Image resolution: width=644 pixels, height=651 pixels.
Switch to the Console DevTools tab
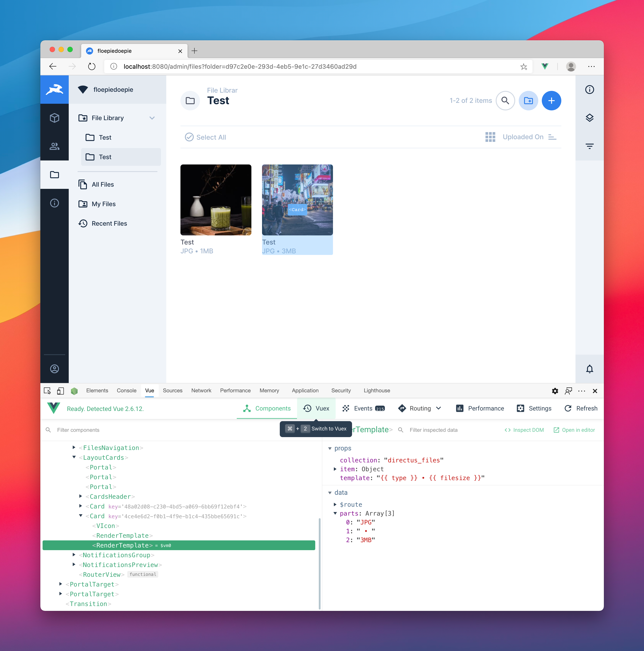126,391
